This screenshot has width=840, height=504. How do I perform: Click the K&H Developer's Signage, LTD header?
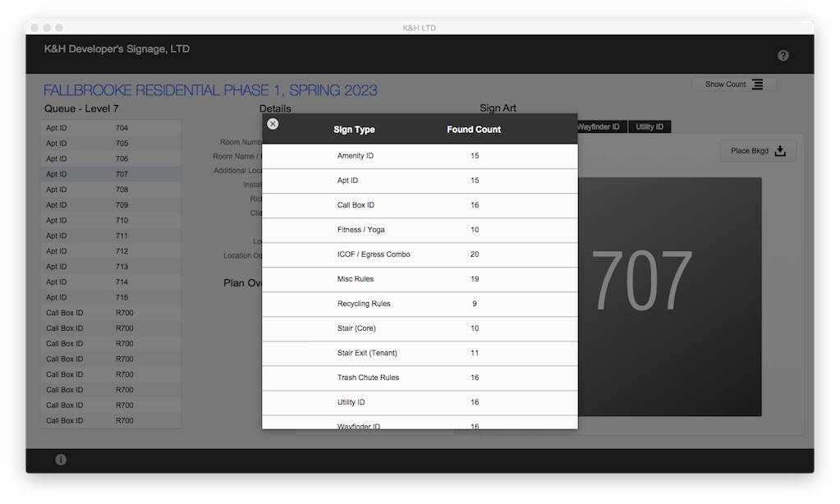(x=117, y=48)
